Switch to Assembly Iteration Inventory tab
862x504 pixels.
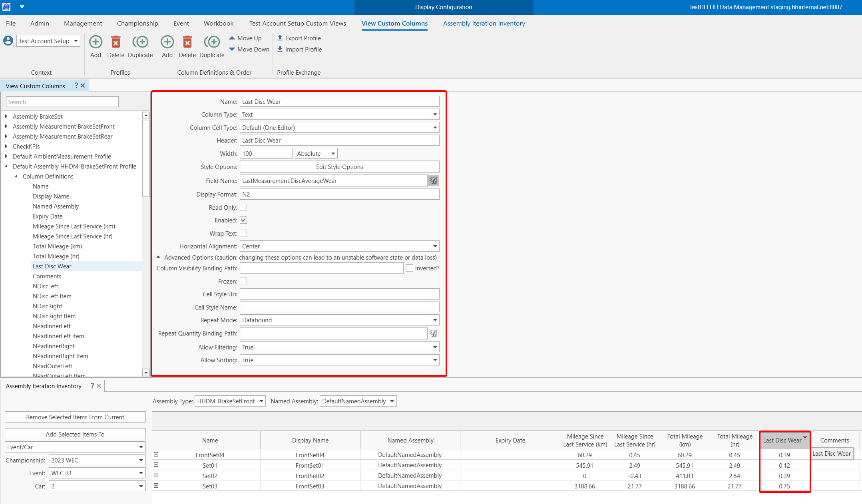tap(484, 23)
